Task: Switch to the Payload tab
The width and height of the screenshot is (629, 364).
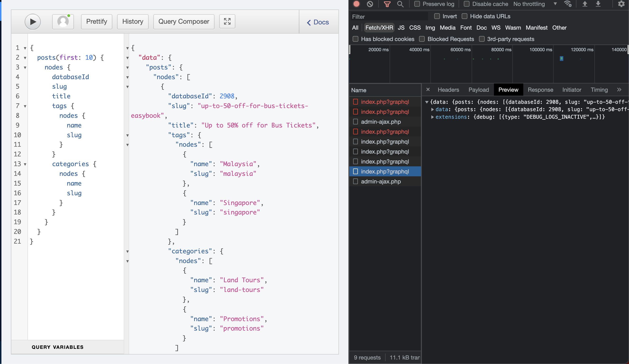Action: 479,90
